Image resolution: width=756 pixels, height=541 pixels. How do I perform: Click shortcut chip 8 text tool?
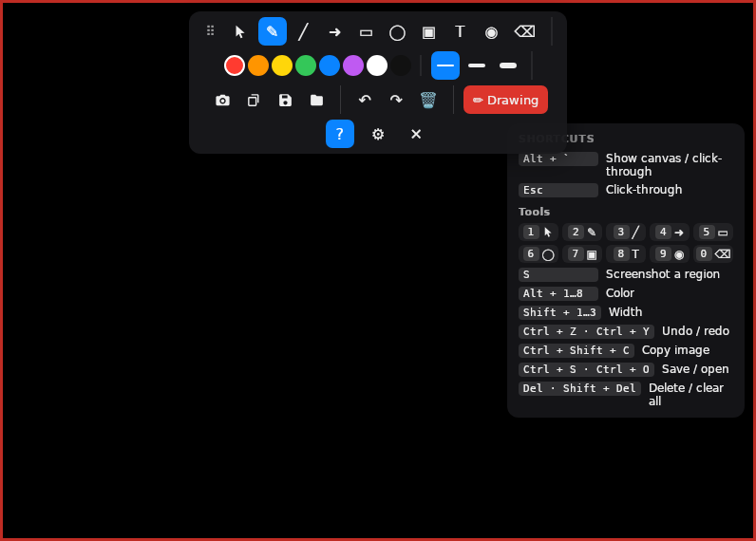tap(626, 253)
